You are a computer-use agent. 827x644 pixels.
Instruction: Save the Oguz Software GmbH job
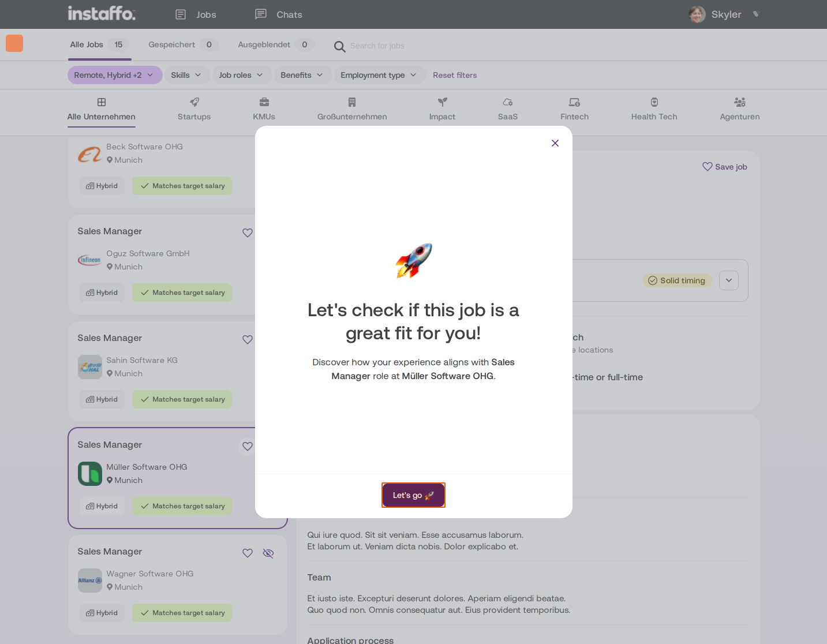[x=248, y=233]
